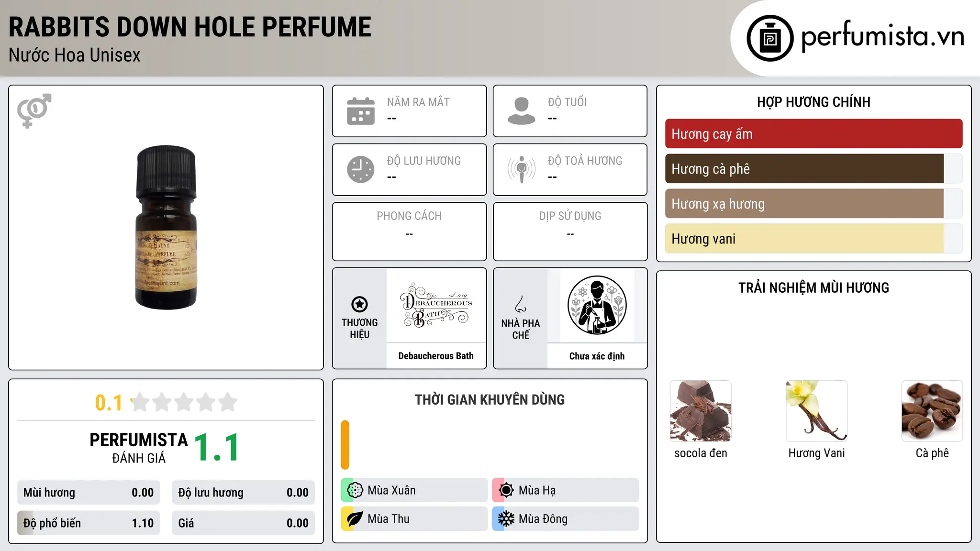
Task: Click the Độ toả hương label
Action: 585,161
